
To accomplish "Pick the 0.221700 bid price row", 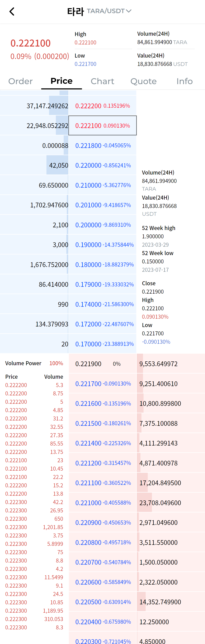I will click(x=102, y=383).
